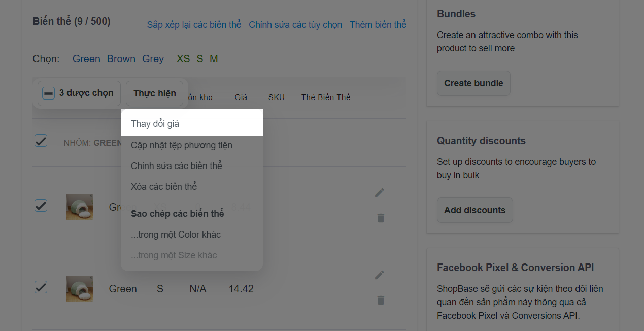Image resolution: width=644 pixels, height=331 pixels.
Task: Delete the Green S variant with trash icon
Action: (x=380, y=301)
